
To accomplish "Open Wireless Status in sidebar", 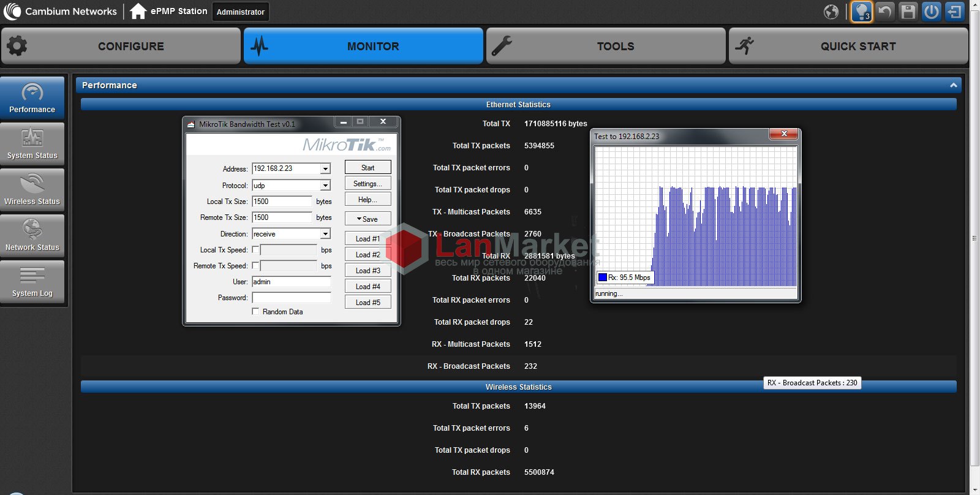I will [32, 190].
